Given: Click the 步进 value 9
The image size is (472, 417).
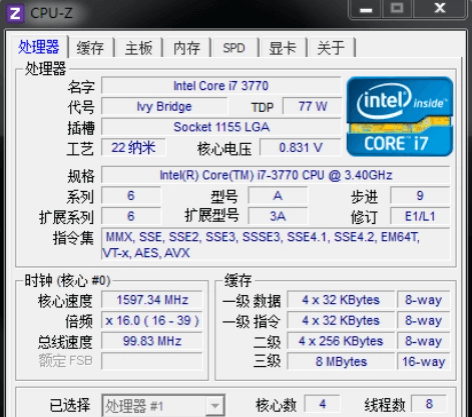Looking at the screenshot, I should (x=420, y=196).
